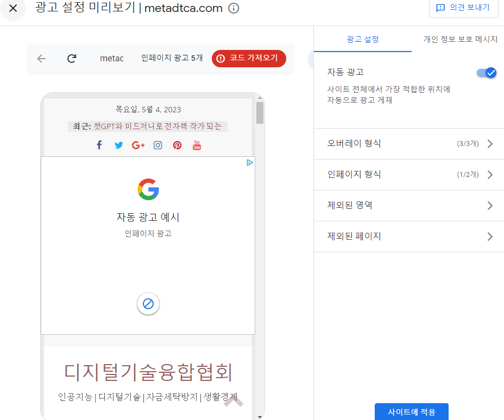Screen dimensions: 504x420
Task: Click the metac URL field
Action: (111, 59)
